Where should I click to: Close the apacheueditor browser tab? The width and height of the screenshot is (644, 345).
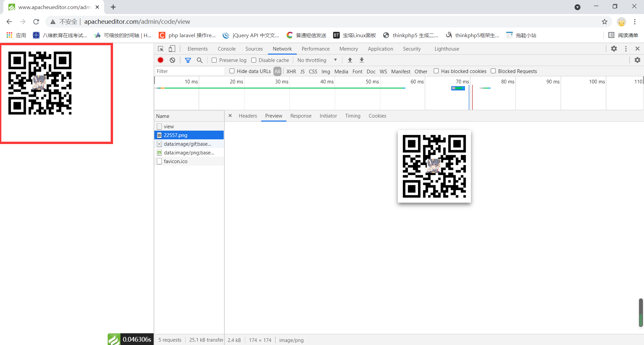tap(97, 7)
